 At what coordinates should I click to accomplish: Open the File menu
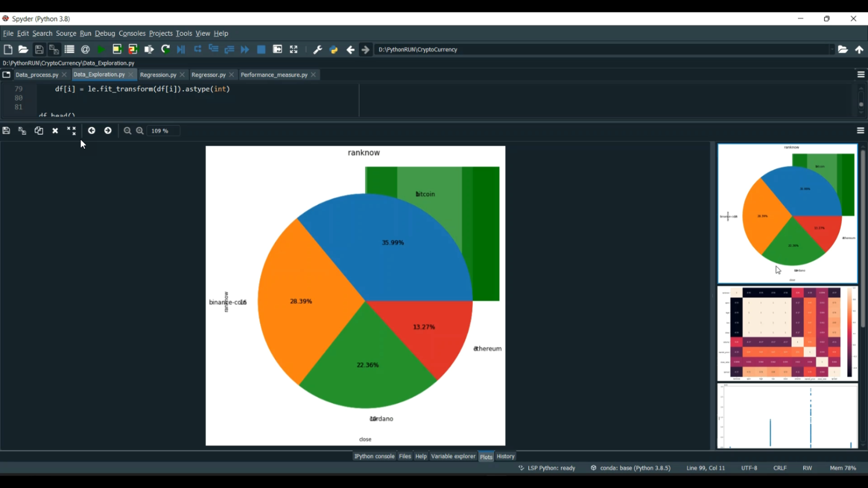[8, 34]
